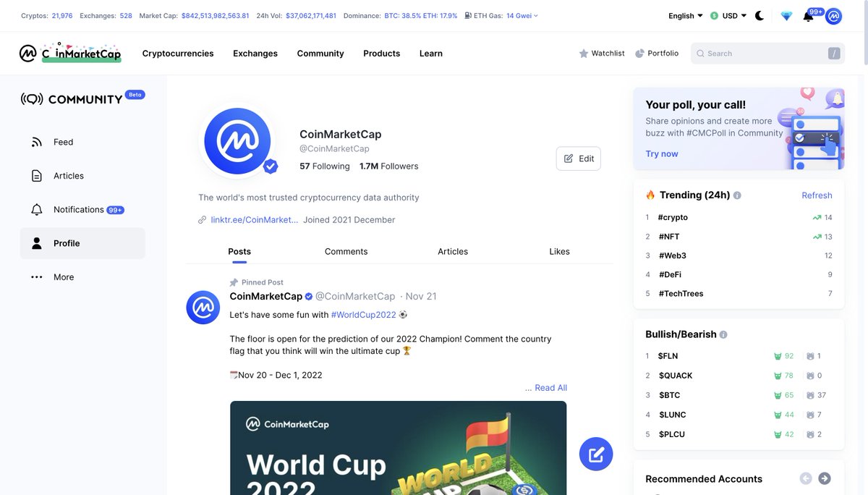Click the CoinMarketCap logo
Screen dimensions: 868x495
coord(70,53)
